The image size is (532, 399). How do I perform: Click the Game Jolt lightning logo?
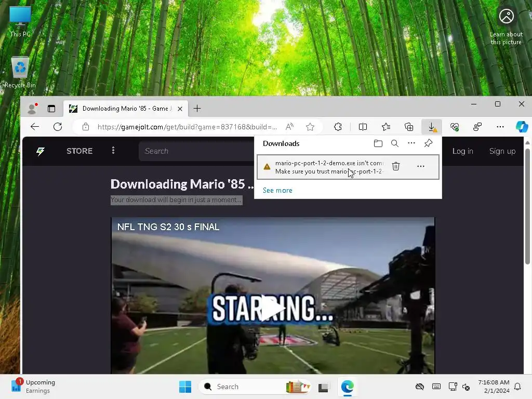[41, 151]
